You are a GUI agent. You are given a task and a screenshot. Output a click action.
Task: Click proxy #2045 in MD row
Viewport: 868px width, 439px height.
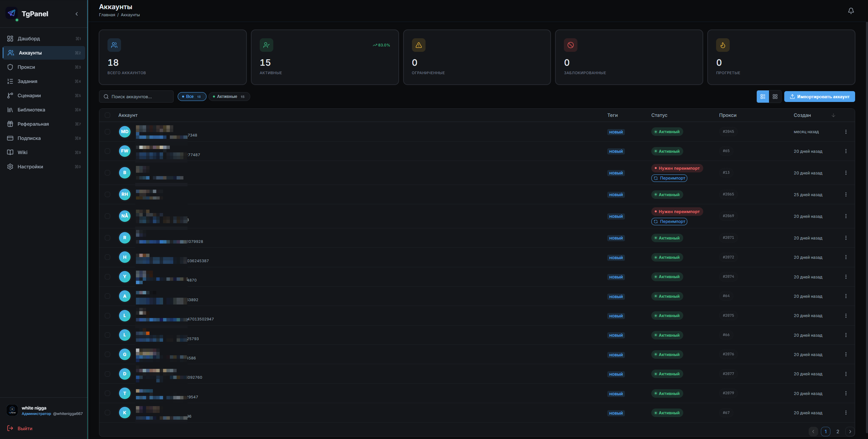tap(728, 131)
